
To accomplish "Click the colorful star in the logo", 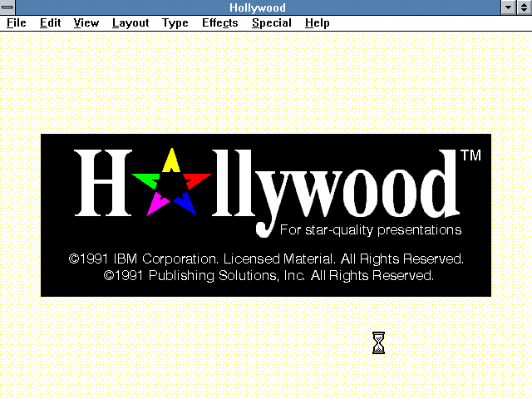I will click(172, 183).
